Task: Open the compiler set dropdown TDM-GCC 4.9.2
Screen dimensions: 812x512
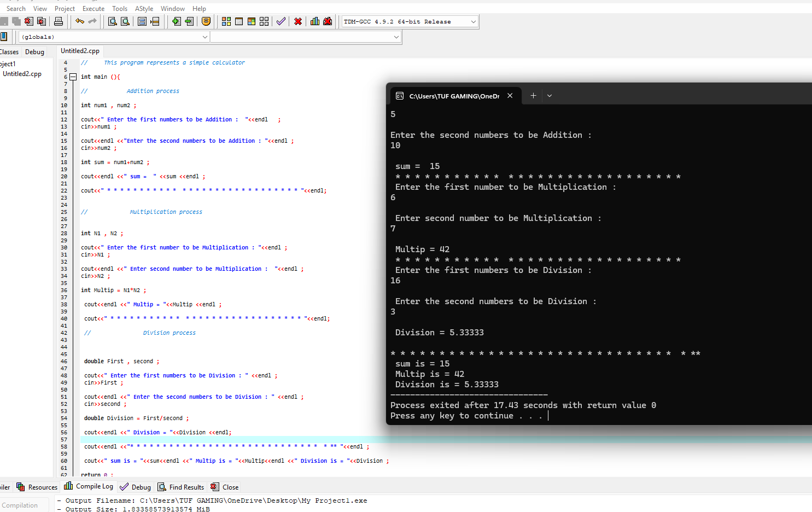Action: pos(410,21)
